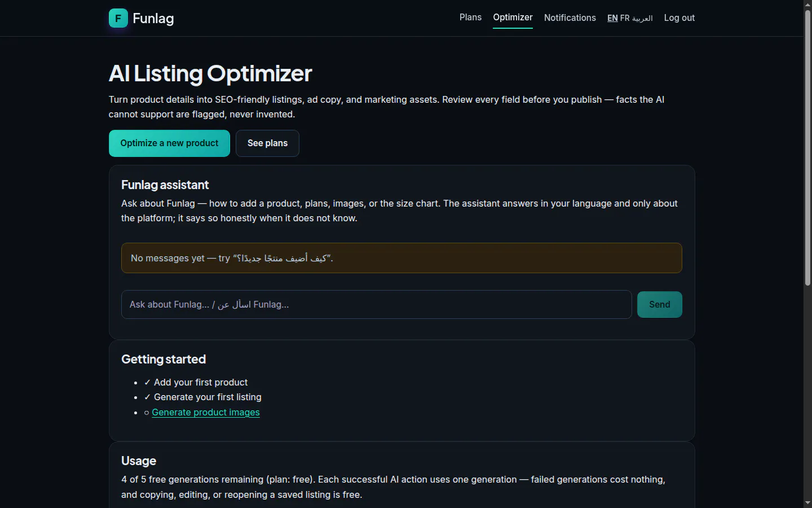Click the Usage heading

(139, 461)
